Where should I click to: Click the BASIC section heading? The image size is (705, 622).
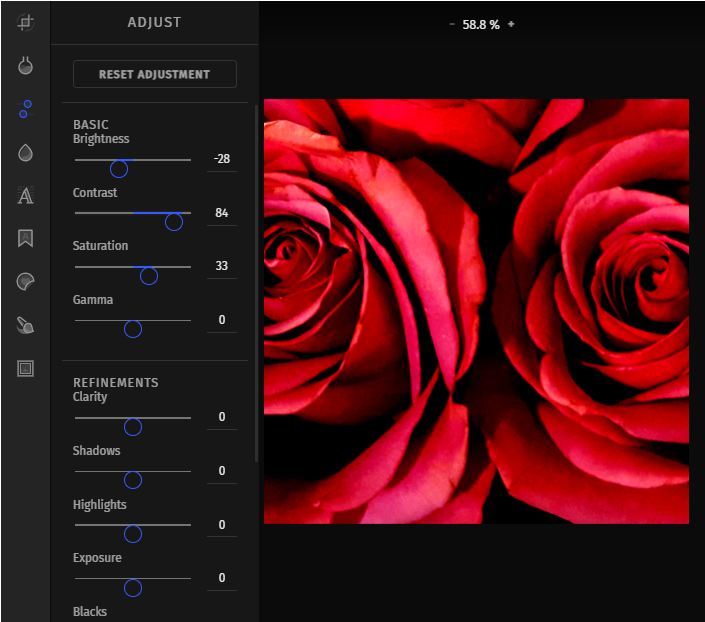pyautogui.click(x=91, y=125)
